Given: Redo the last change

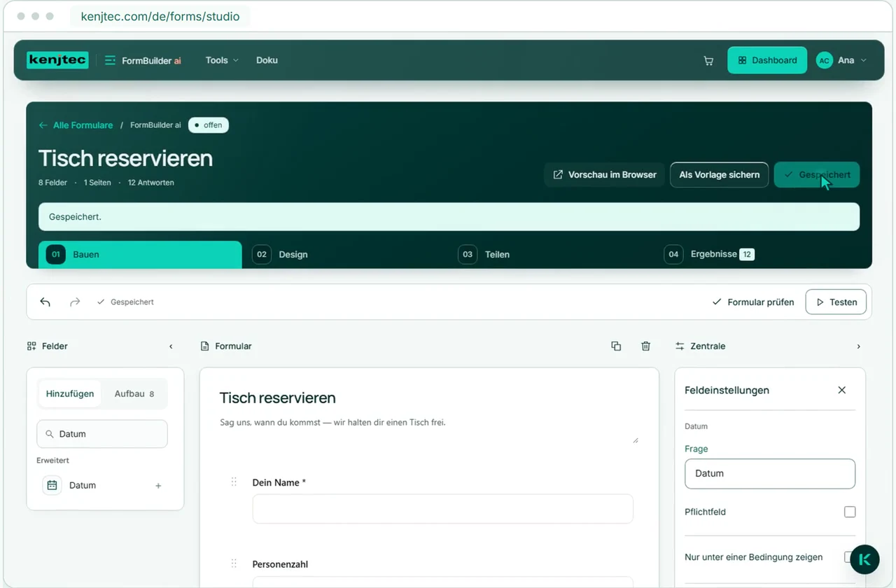Looking at the screenshot, I should pyautogui.click(x=75, y=302).
